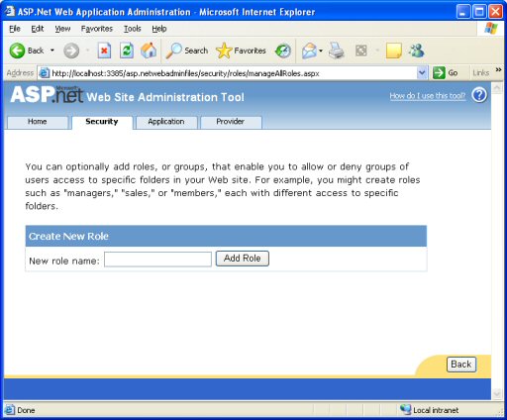This screenshot has height=420, width=507.
Task: Click the Links toolbar label
Action: [x=481, y=73]
